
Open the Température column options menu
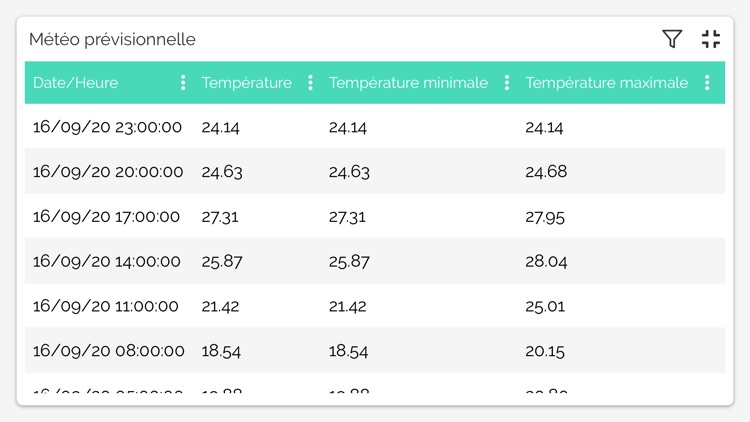(310, 83)
